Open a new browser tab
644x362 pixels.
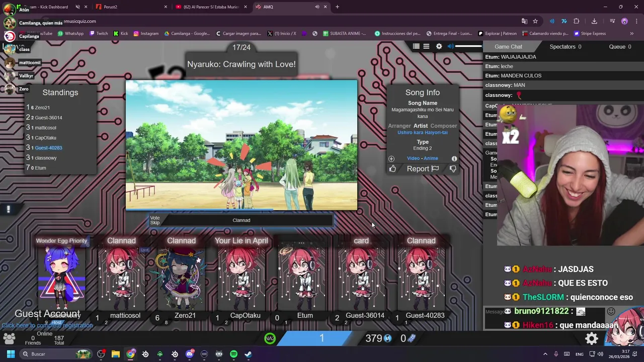pyautogui.click(x=337, y=7)
